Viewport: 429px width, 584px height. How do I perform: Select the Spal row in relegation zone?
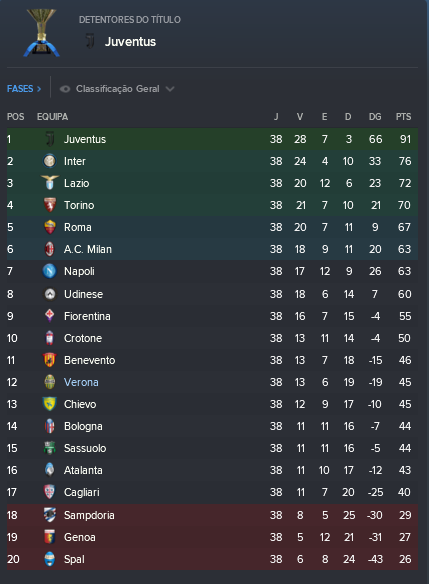coord(212,559)
